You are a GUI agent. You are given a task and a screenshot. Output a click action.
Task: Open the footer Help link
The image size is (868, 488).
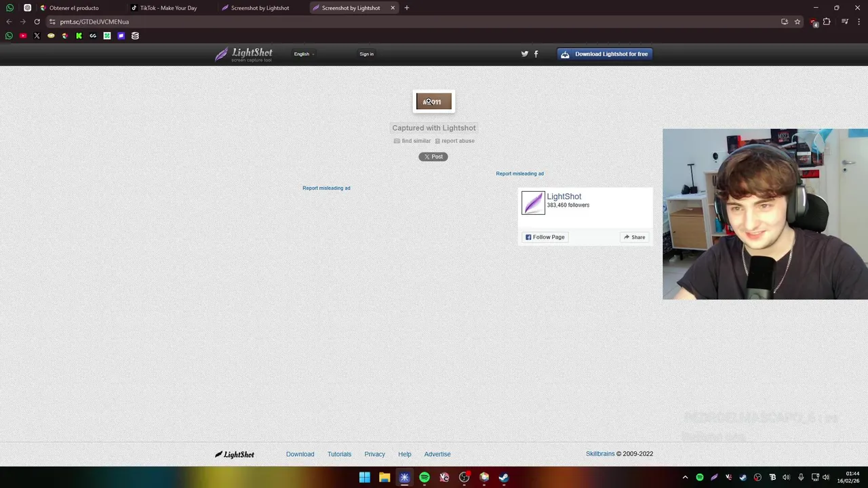point(404,454)
